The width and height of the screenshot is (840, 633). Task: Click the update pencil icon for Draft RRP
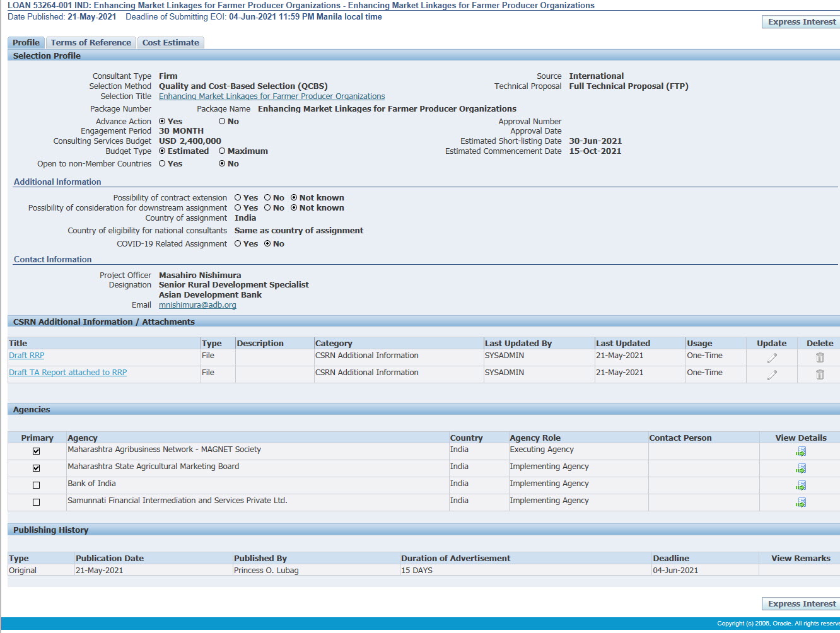(x=772, y=357)
